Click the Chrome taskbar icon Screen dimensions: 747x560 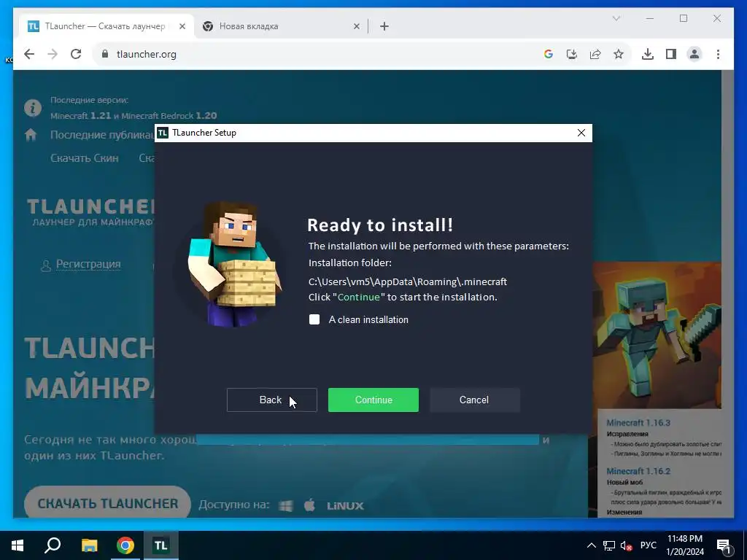pyautogui.click(x=125, y=545)
